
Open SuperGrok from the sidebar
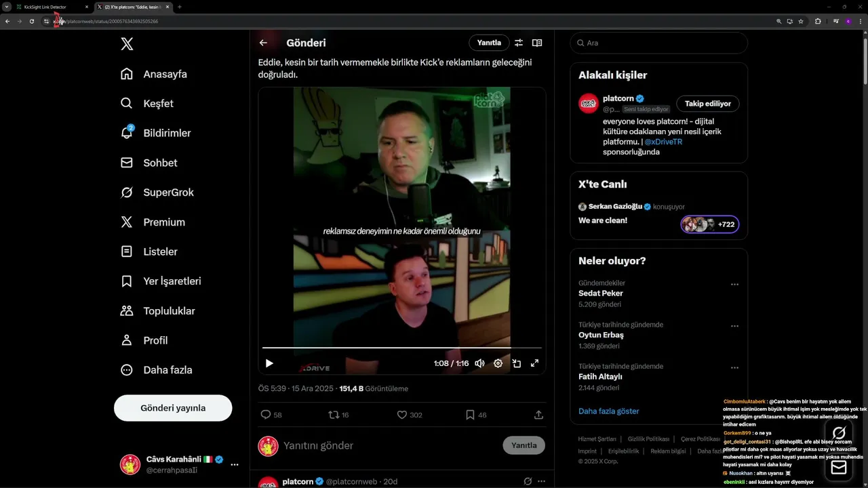(x=157, y=192)
